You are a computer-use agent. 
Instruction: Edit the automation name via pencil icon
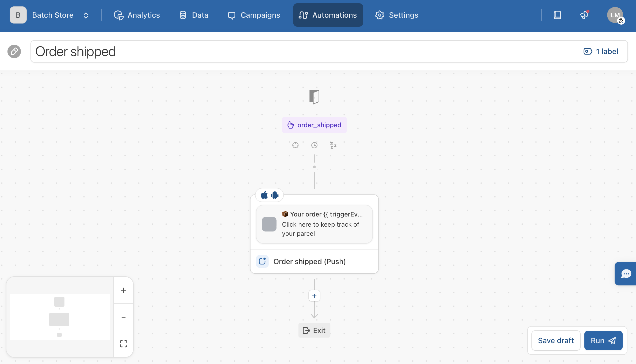14,51
